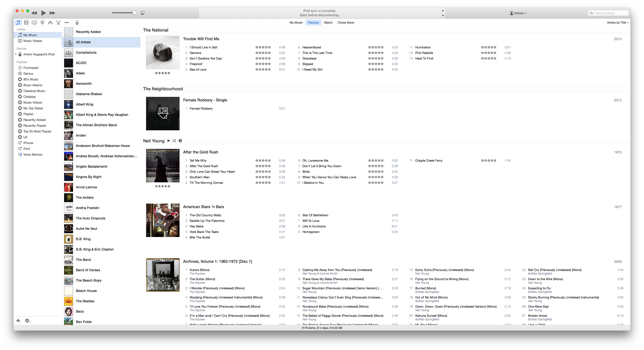Image resolution: width=644 pixels, height=350 pixels.
Task: Click the Search Library field
Action: (608, 13)
